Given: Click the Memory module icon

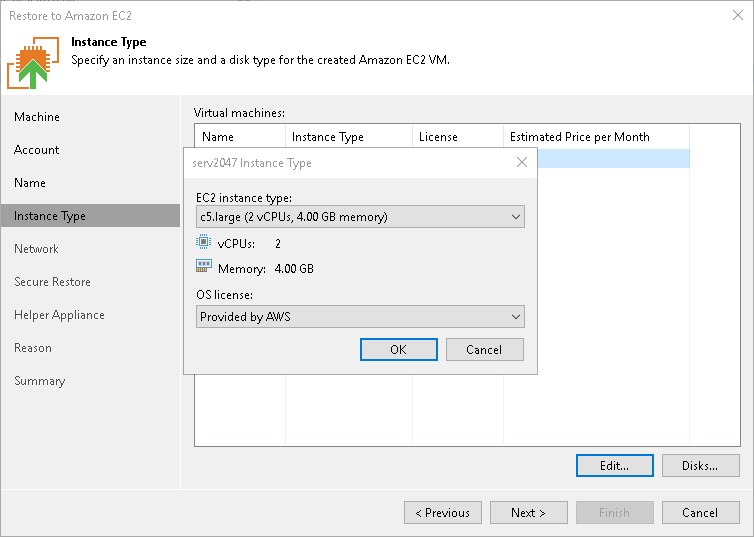Looking at the screenshot, I should click(x=204, y=266).
